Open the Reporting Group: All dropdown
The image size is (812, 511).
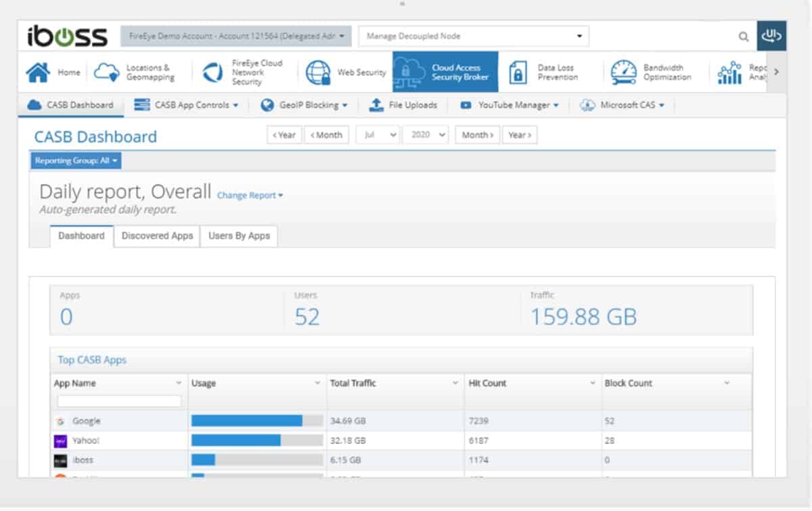pos(76,161)
